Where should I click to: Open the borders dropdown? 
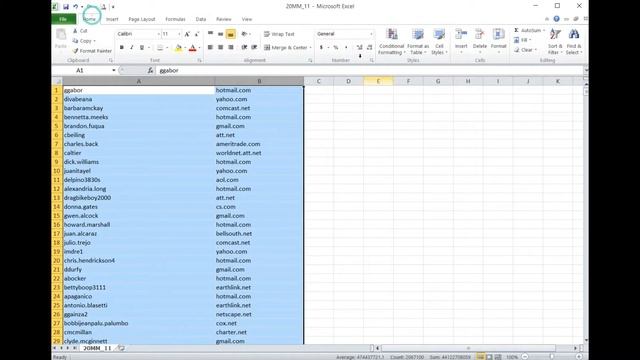167,48
